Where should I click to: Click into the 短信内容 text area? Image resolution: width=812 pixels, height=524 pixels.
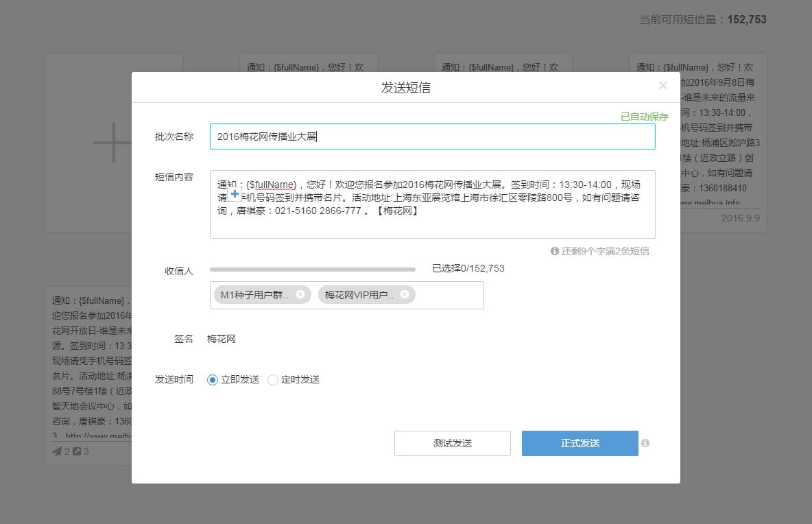pyautogui.click(x=433, y=204)
